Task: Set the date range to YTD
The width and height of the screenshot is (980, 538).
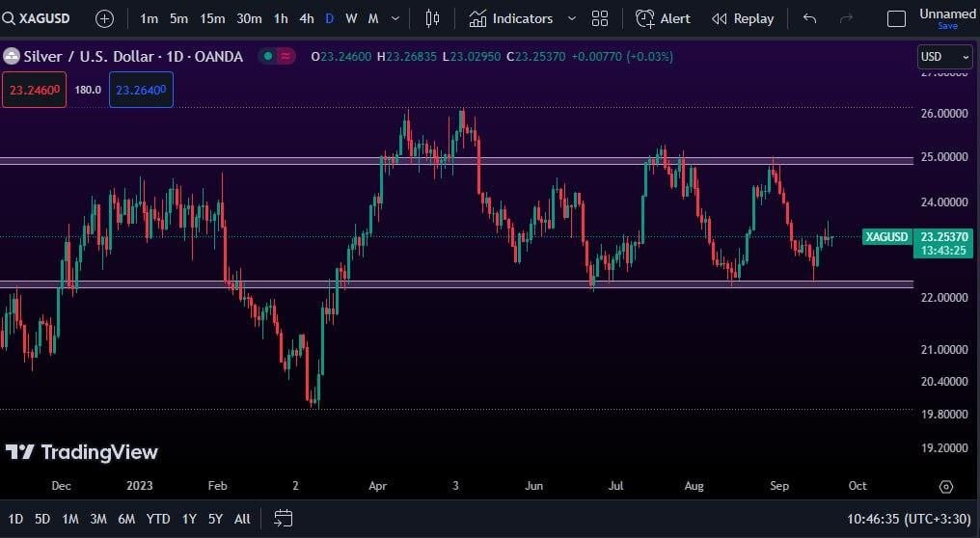Action: 158,519
